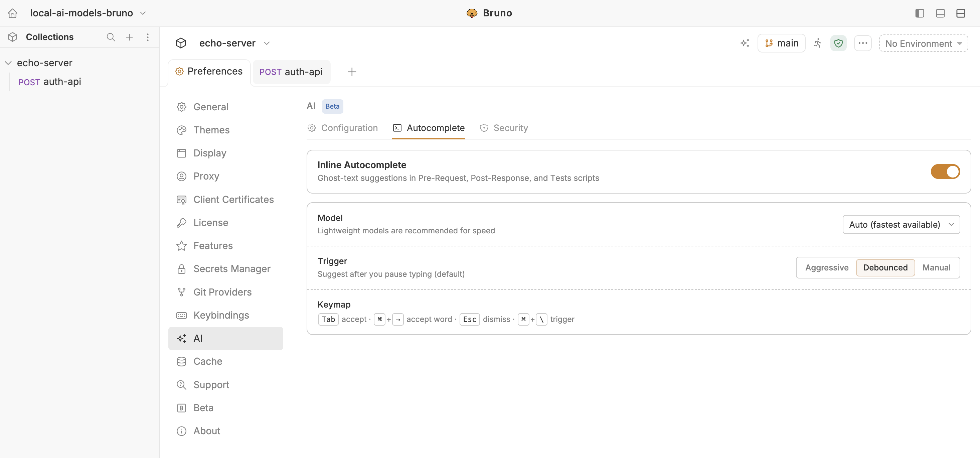This screenshot has height=458, width=980.
Task: Open the collection runner icon
Action: 818,43
